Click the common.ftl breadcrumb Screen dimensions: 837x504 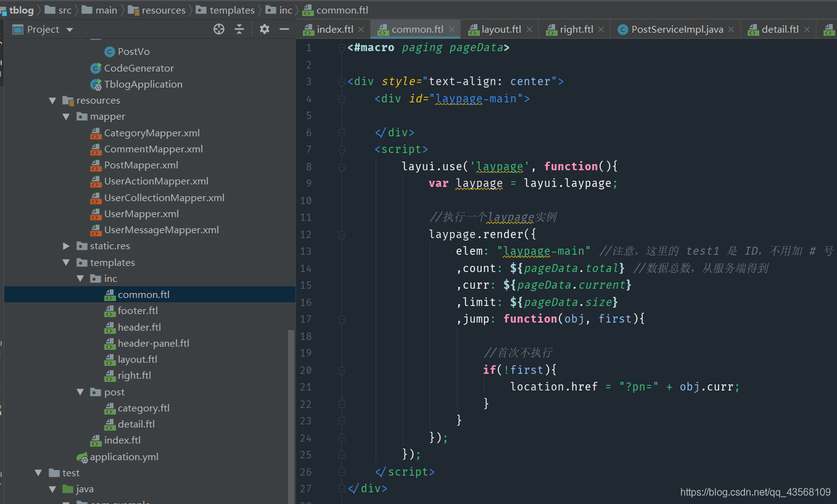(336, 10)
